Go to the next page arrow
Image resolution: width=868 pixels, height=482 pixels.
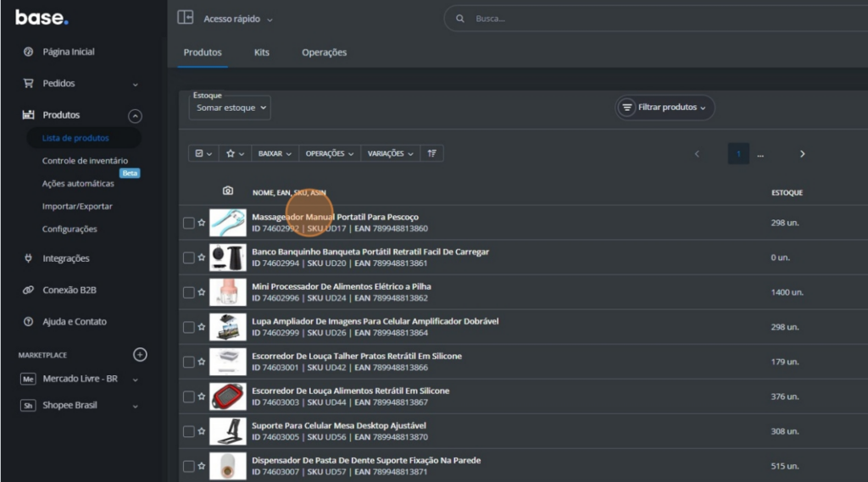[x=802, y=154]
